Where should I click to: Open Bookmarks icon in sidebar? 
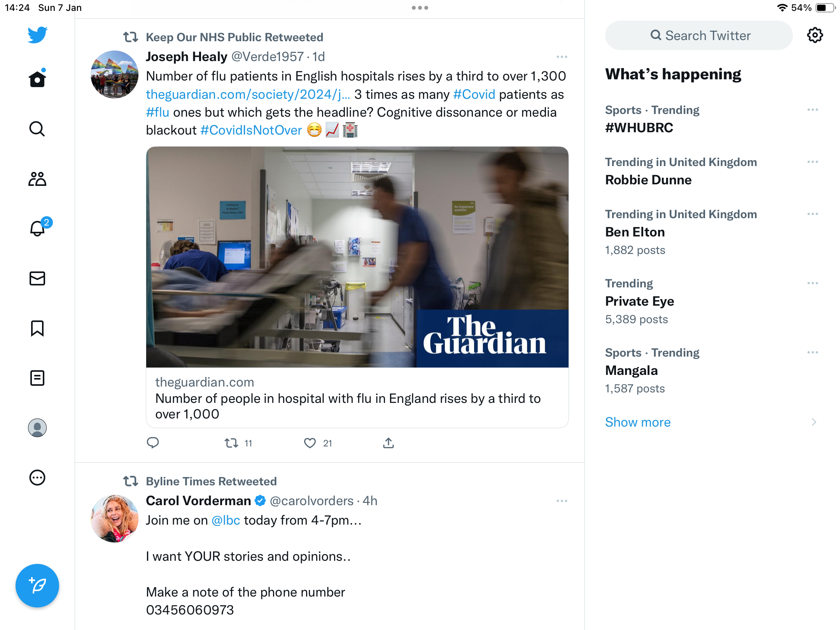pyautogui.click(x=37, y=328)
